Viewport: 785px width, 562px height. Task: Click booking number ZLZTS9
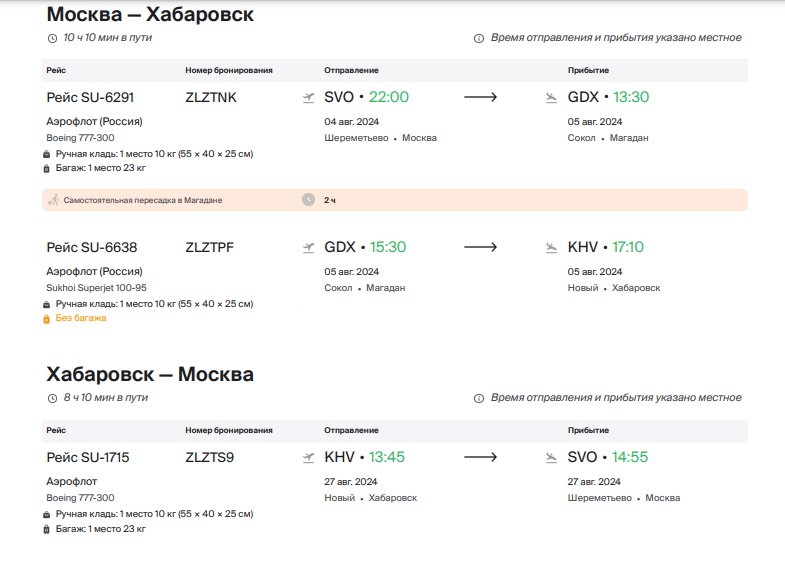point(210,457)
